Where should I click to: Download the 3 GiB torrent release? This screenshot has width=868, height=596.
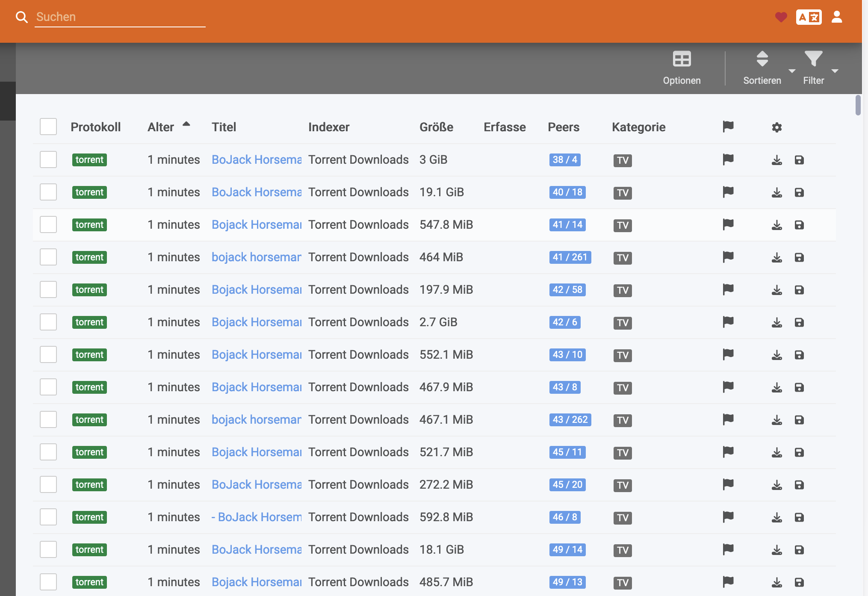pyautogui.click(x=776, y=160)
